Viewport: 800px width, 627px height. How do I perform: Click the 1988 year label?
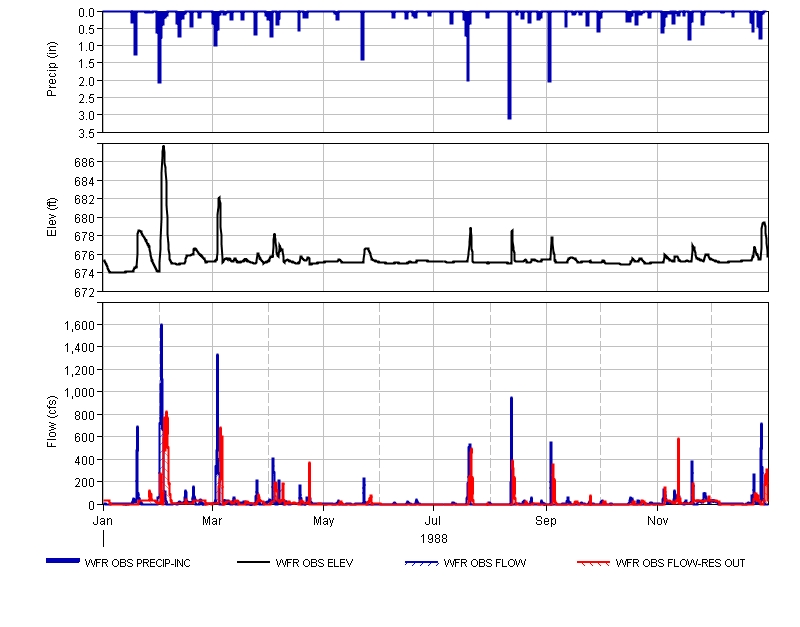434,539
